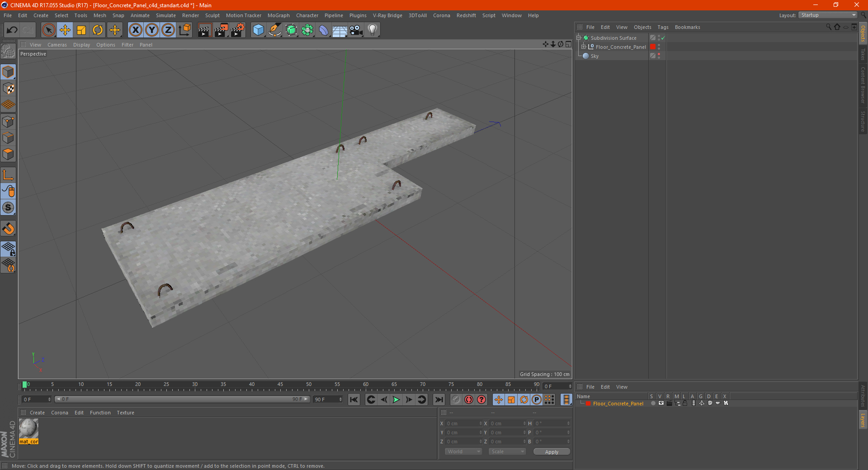Select the Live Selection tool
This screenshot has width=868, height=470.
[48, 30]
